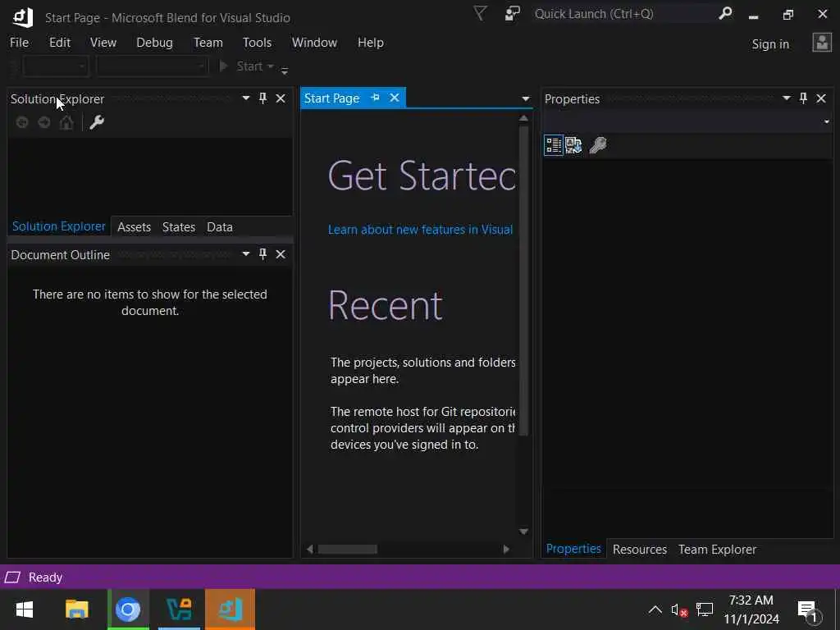This screenshot has height=630, width=840.
Task: Open Learn about new features in Visual link
Action: pos(421,230)
